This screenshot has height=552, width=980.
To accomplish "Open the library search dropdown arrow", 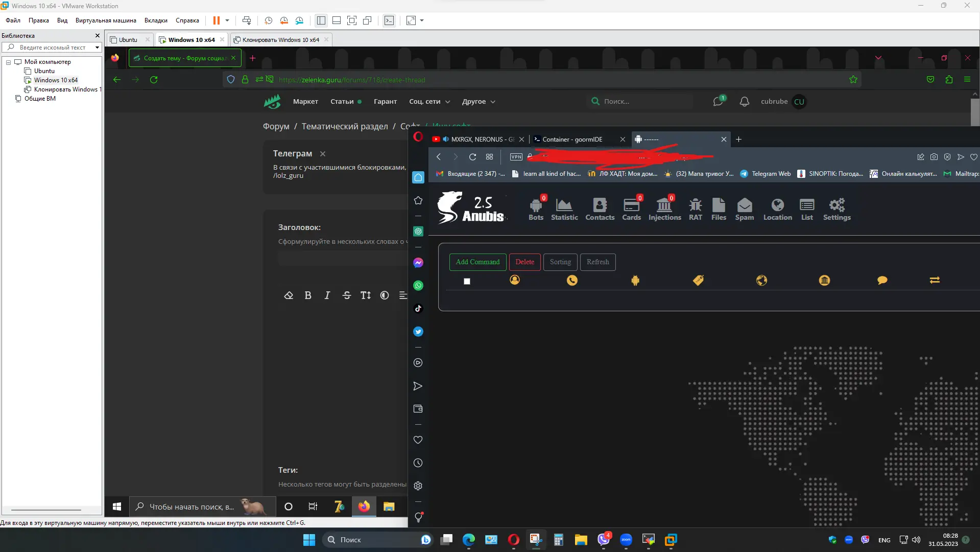I will click(97, 48).
